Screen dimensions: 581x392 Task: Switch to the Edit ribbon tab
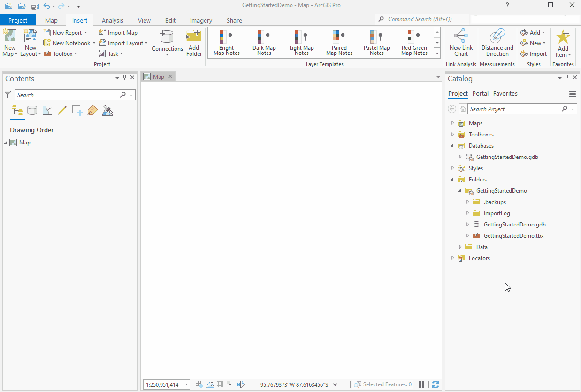click(170, 20)
